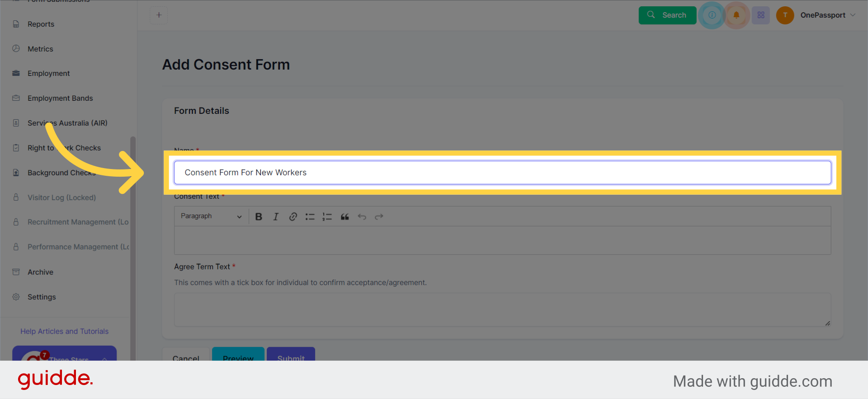This screenshot has height=399, width=868.
Task: Open Employment Bands page
Action: [60, 98]
